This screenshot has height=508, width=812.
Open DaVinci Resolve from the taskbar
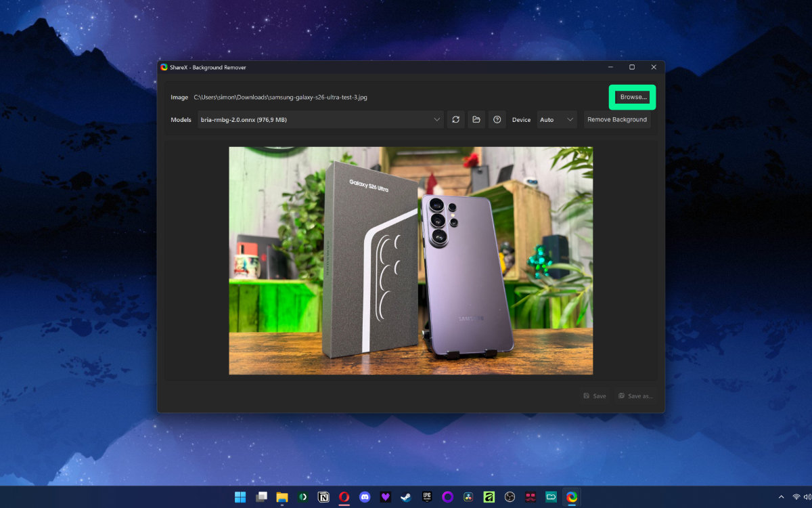[x=468, y=497]
